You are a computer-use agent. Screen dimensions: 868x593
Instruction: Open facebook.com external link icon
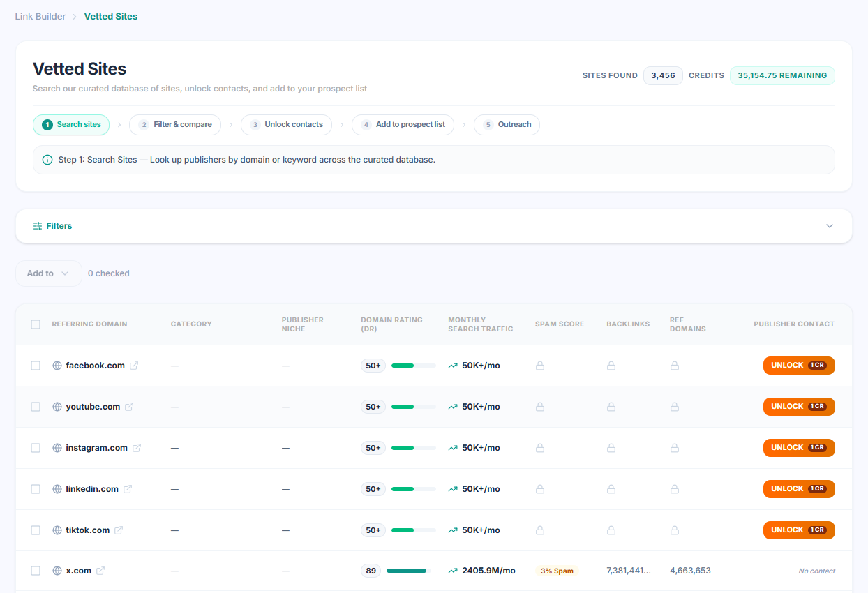(x=134, y=366)
